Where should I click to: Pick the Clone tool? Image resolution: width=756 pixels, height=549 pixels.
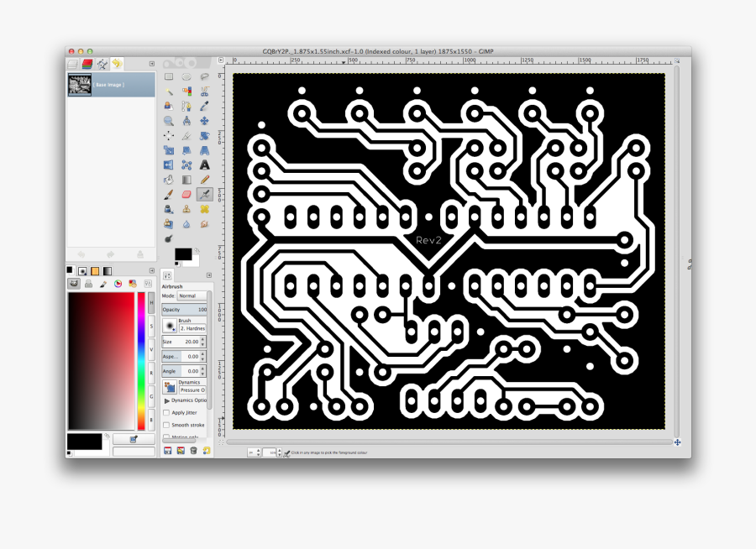185,209
